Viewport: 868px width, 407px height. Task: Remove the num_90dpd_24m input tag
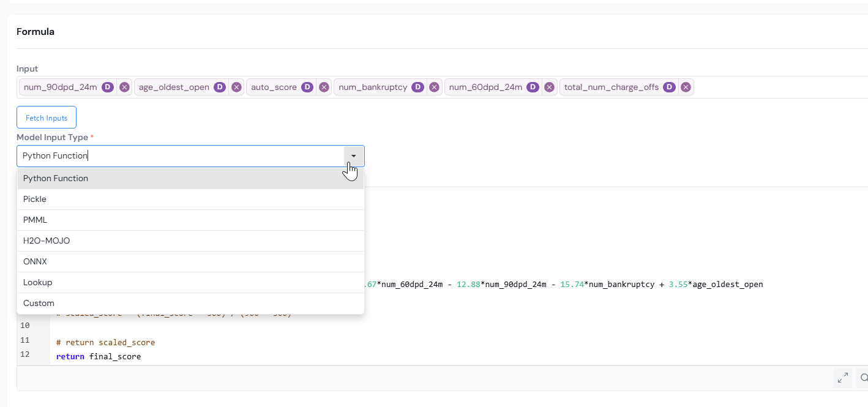click(x=124, y=88)
